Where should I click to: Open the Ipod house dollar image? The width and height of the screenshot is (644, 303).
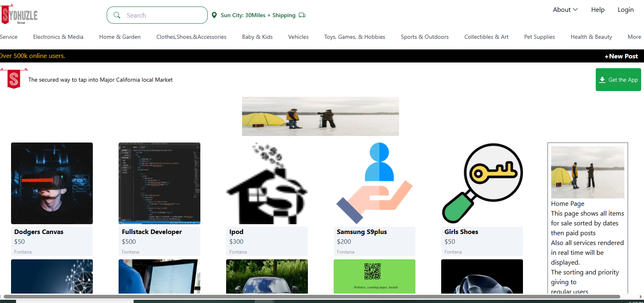pyautogui.click(x=267, y=183)
